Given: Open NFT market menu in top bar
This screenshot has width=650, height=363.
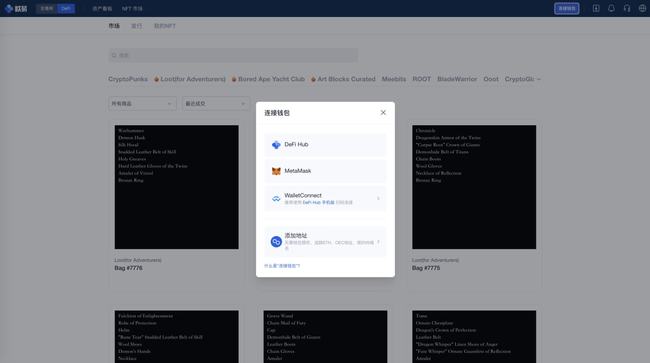Looking at the screenshot, I should [132, 8].
